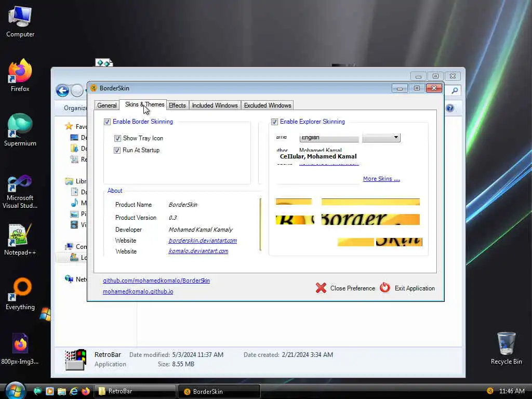Click the Explorer help question mark
This screenshot has width=532, height=399.
click(x=450, y=108)
